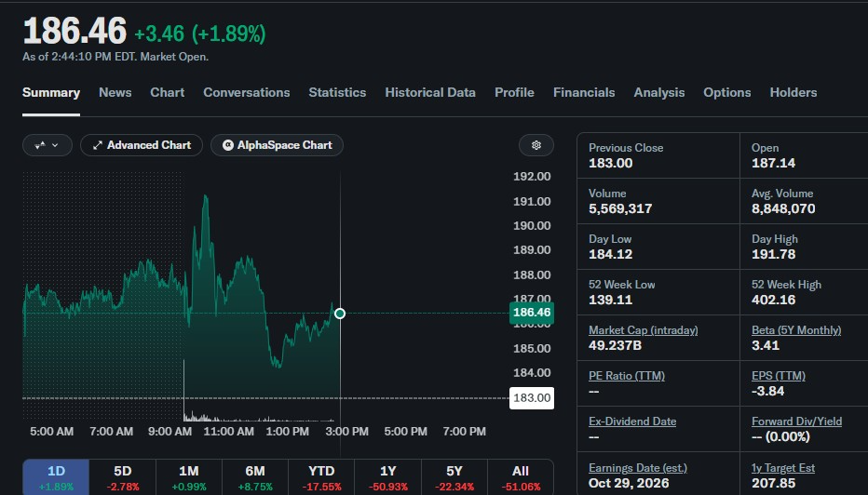Image resolution: width=868 pixels, height=495 pixels.
Task: Select the 1M chart range
Action: [x=189, y=477]
